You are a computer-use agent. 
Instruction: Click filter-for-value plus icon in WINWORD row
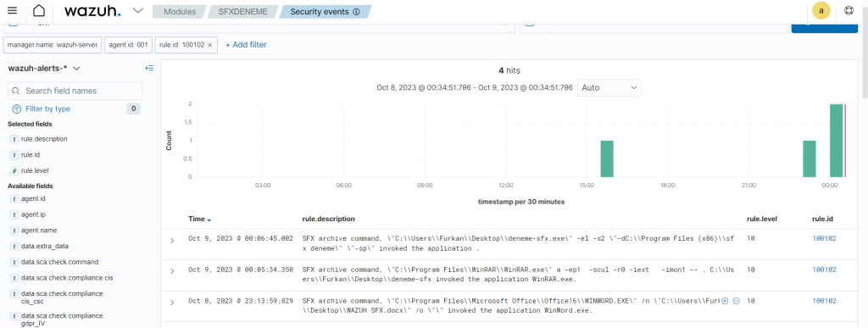pos(725,301)
